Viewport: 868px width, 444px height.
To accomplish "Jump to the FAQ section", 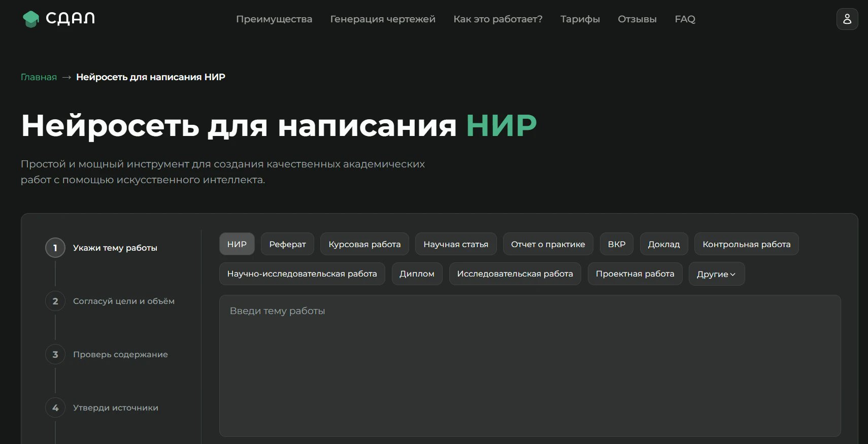I will (x=685, y=19).
